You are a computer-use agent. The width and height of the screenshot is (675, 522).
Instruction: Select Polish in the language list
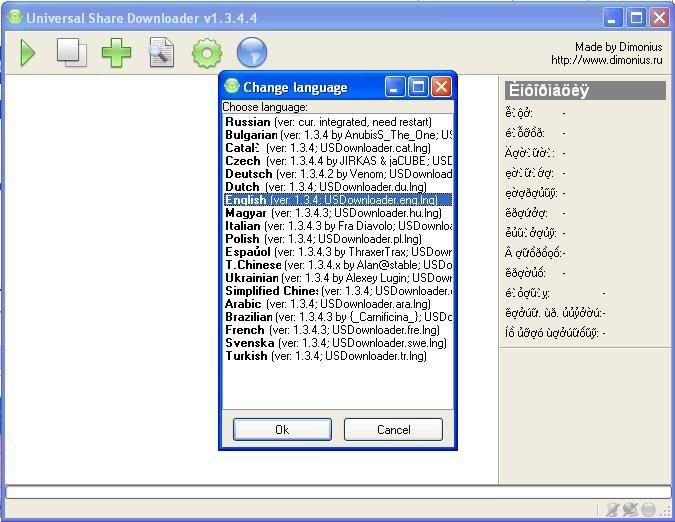pos(338,238)
